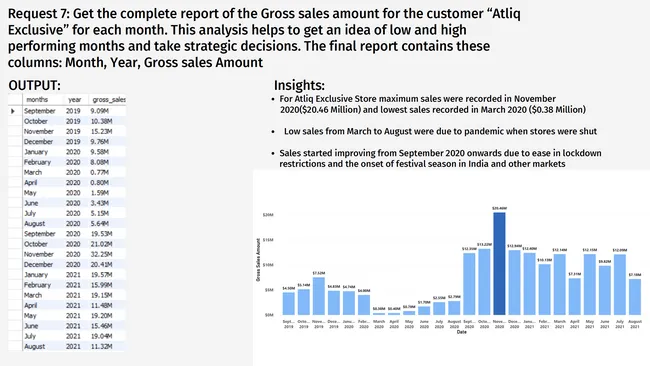The height and width of the screenshot is (366, 650).
Task: Click the '19.04M' gross sales cell
Action: 101,336
